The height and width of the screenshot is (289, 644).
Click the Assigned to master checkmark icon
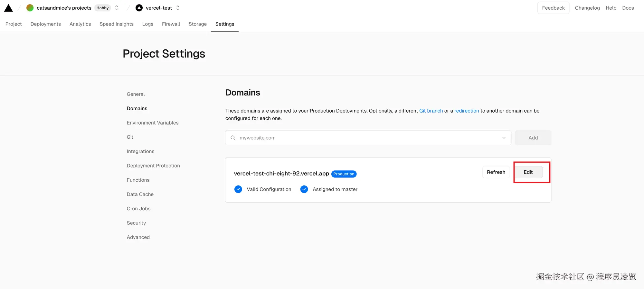click(x=304, y=189)
